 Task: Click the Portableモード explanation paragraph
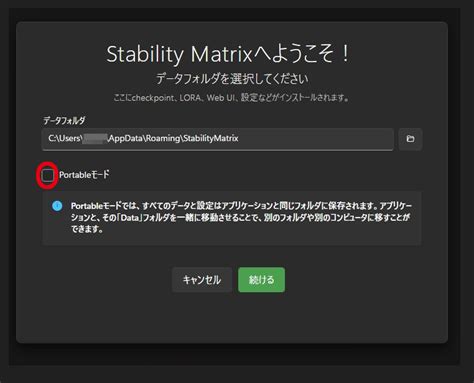tap(241, 217)
